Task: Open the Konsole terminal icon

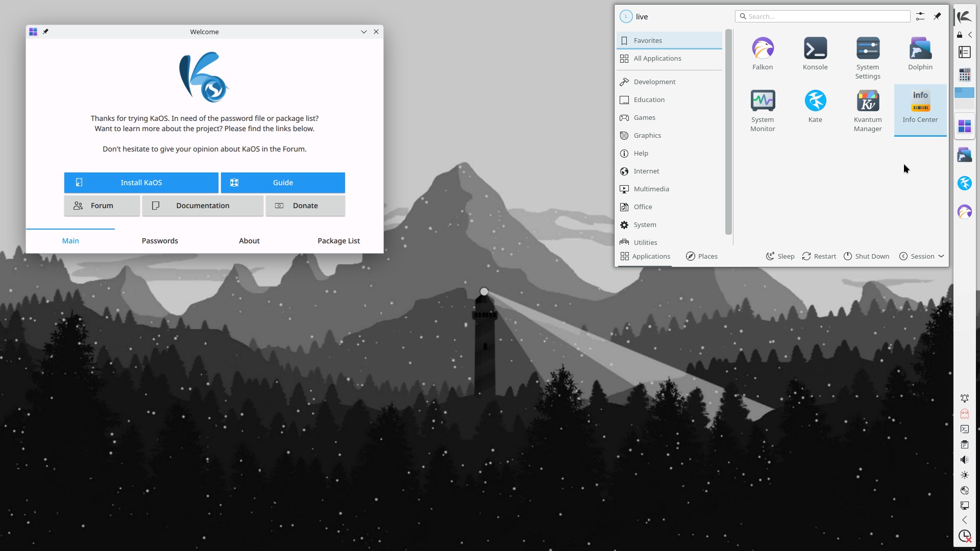Action: coord(815,54)
